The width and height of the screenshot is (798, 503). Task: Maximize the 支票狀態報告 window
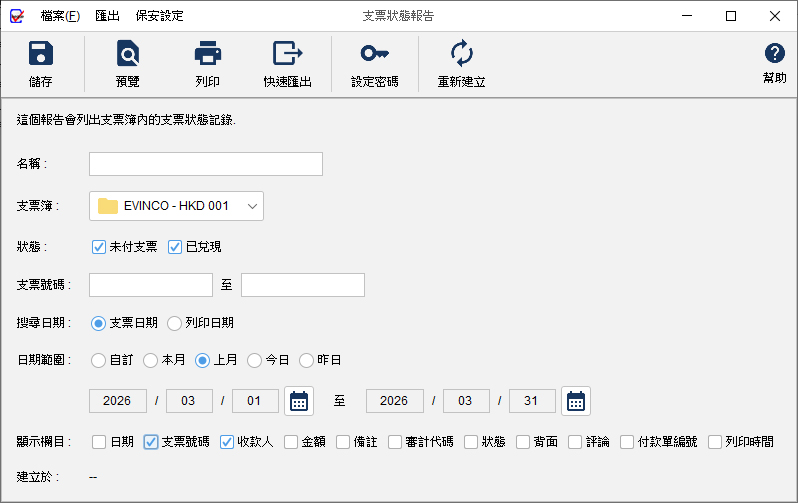click(731, 16)
